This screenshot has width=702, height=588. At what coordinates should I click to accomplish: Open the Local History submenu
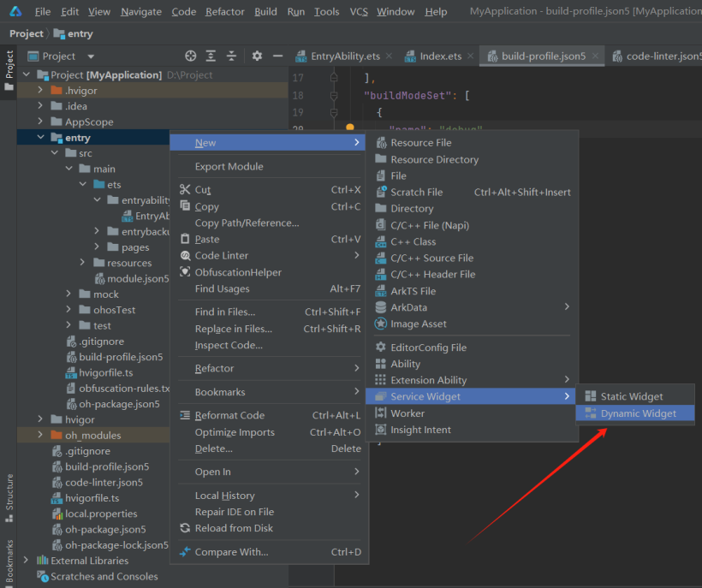click(270, 496)
